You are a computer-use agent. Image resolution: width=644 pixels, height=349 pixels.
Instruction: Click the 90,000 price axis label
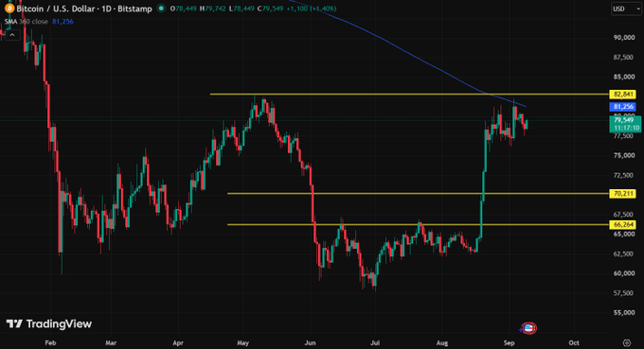[623, 37]
